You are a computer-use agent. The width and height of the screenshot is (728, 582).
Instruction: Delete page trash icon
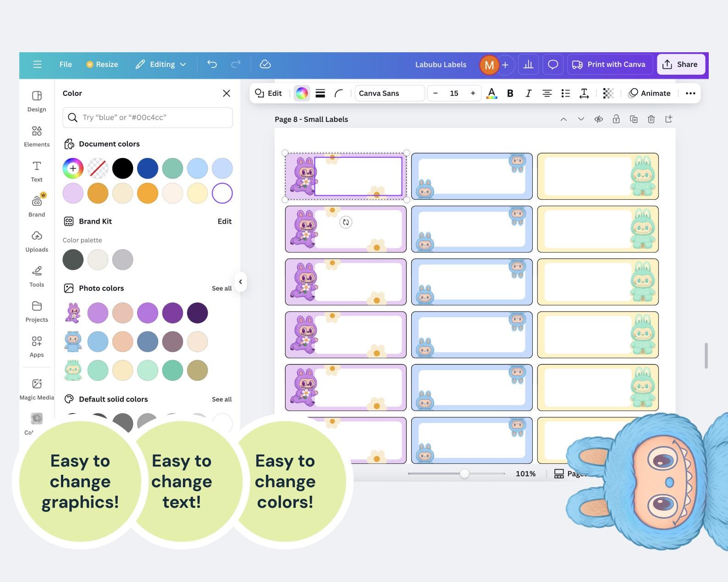point(651,119)
